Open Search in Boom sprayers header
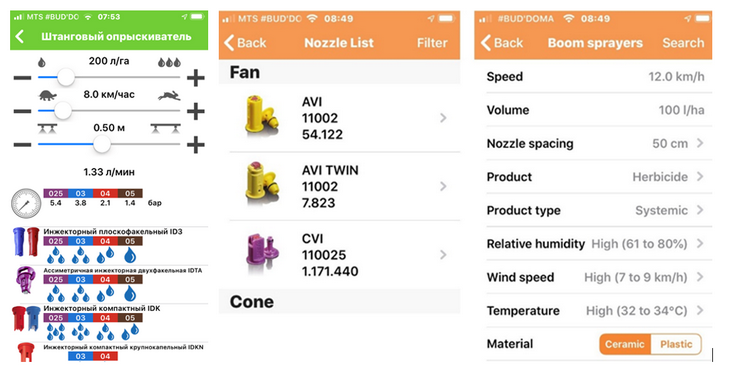730x378 pixels. coord(683,43)
